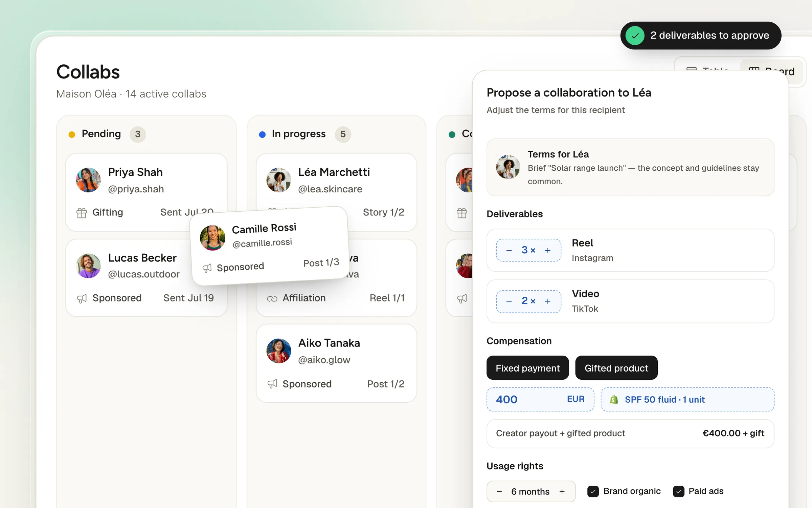Image resolution: width=812 pixels, height=508 pixels.
Task: Extend usage rights duration with plus
Action: 562,491
